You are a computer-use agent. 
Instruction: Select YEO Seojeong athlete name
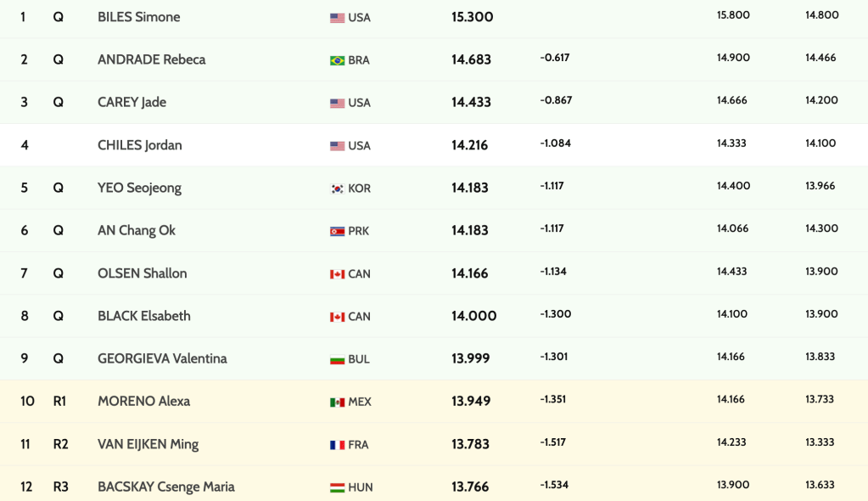[139, 188]
